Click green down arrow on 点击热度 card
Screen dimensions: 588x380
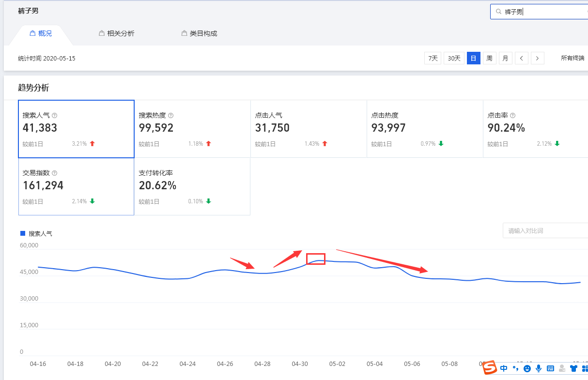[441, 144]
